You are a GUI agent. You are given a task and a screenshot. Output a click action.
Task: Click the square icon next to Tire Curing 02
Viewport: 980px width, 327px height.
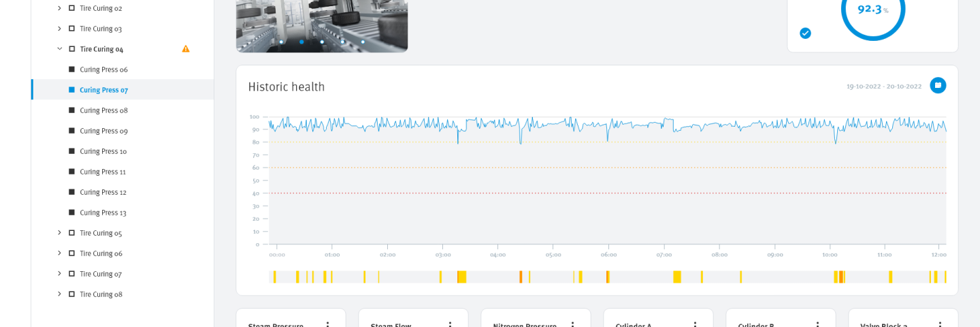tap(71, 8)
